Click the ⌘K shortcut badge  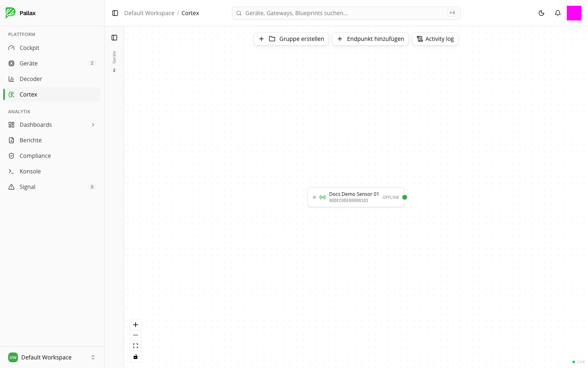452,13
